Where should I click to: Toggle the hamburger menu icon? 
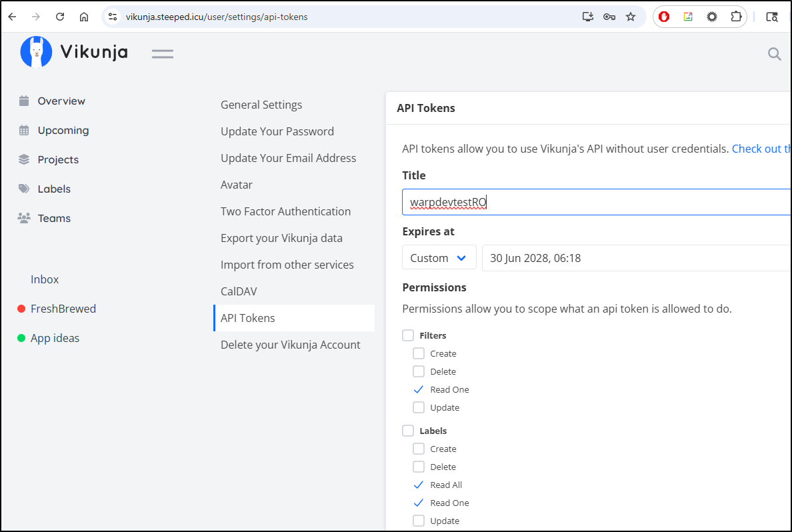(x=162, y=54)
